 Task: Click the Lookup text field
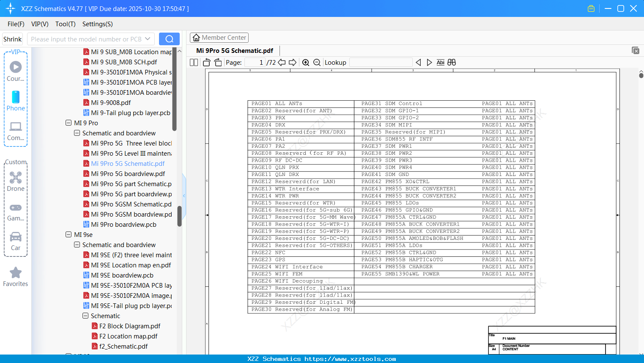coord(381,63)
